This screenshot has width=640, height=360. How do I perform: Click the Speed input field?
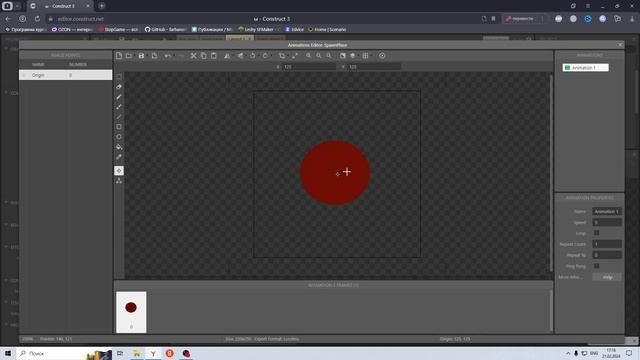pos(607,222)
